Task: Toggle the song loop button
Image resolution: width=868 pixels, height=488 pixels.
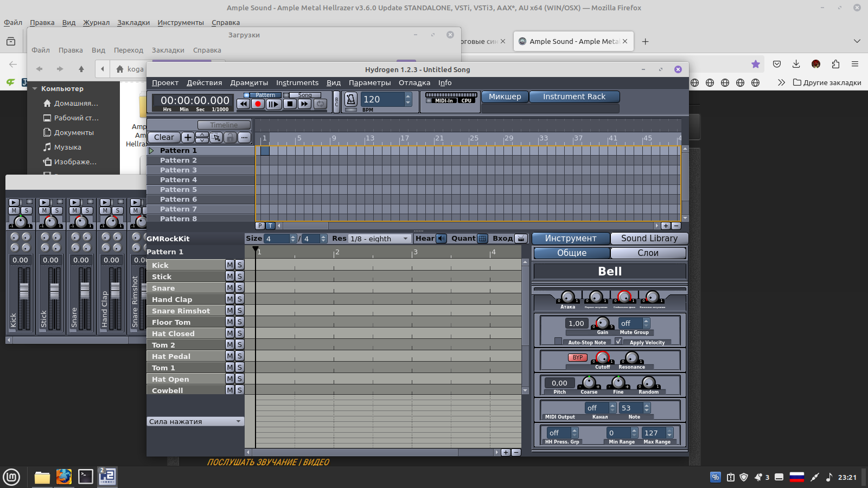Action: pyautogui.click(x=320, y=104)
